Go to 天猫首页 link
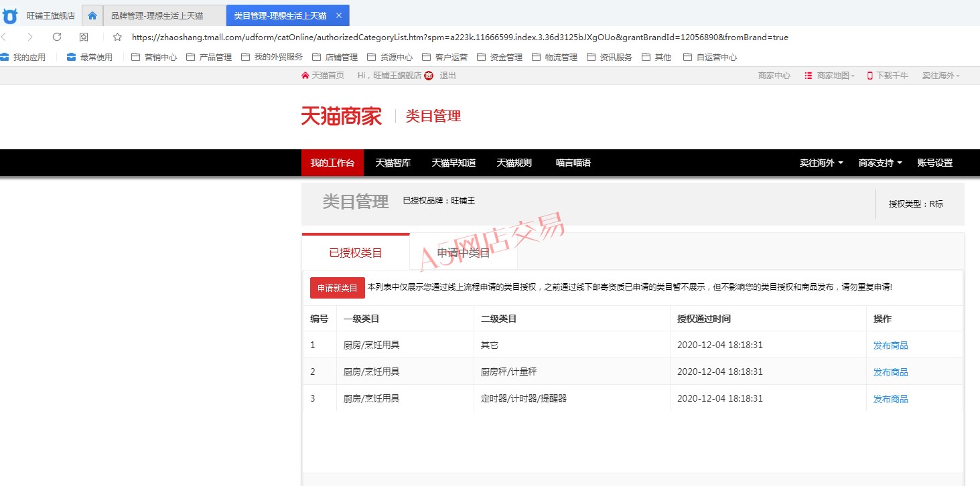The height and width of the screenshot is (486, 980). 323,76
